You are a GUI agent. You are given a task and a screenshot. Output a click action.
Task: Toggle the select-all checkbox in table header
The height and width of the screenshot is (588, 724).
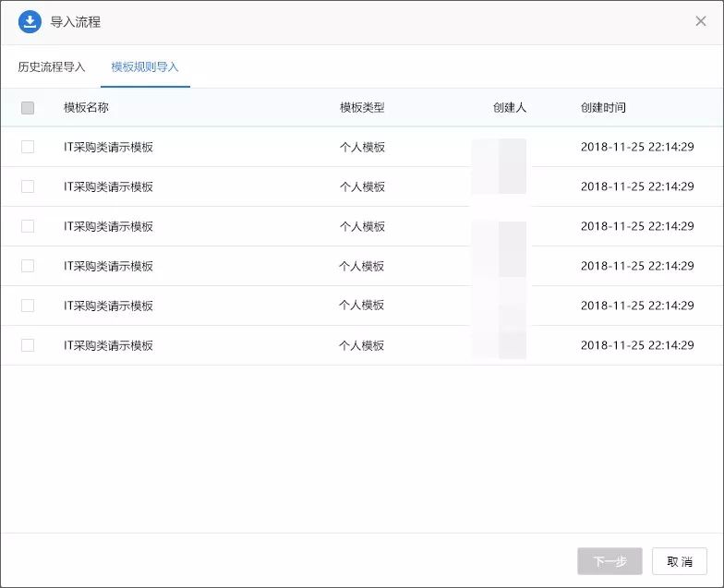28,108
